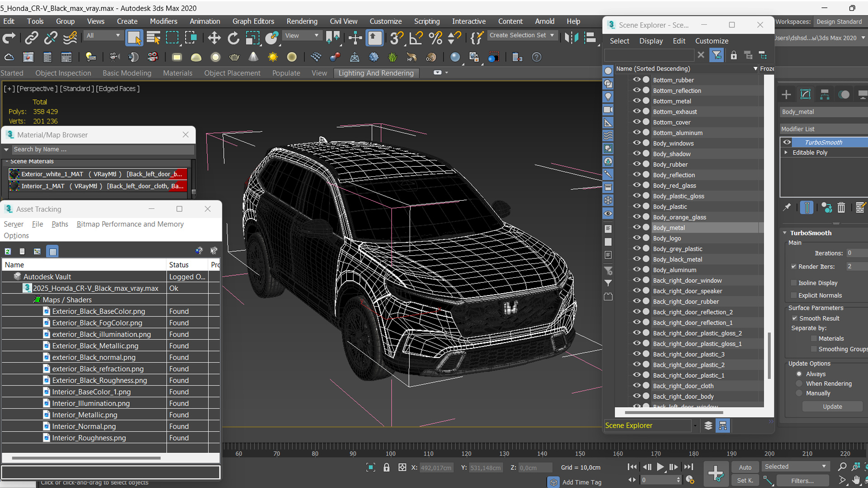This screenshot has height=488, width=868.
Task: Toggle Percent Snap tool
Action: tap(435, 38)
